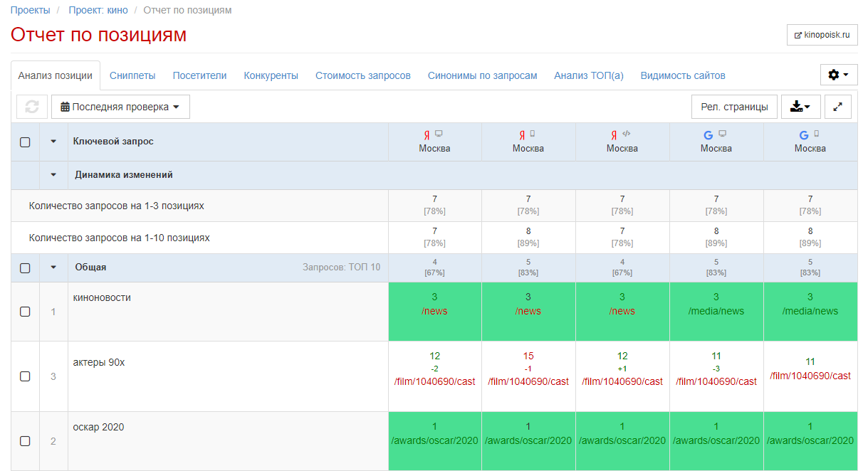
Task: Collapse the Динамика изменений section
Action: pos(53,175)
